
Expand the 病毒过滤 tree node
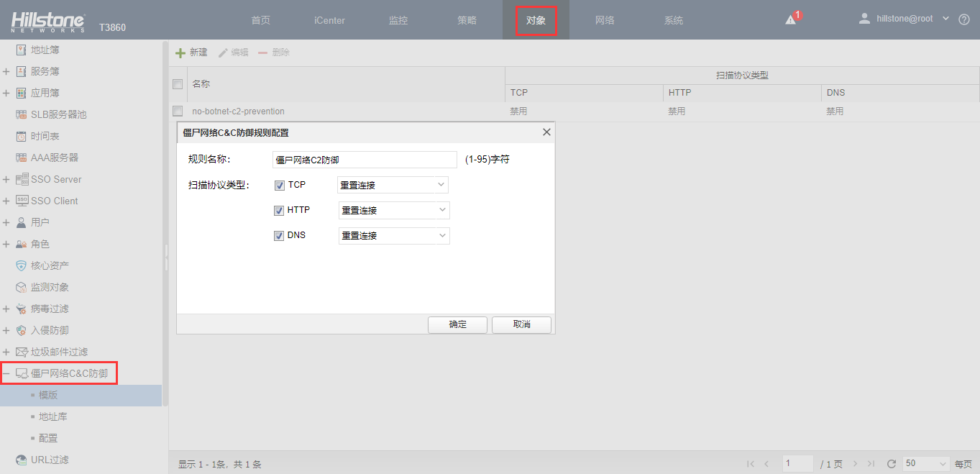[6, 309]
